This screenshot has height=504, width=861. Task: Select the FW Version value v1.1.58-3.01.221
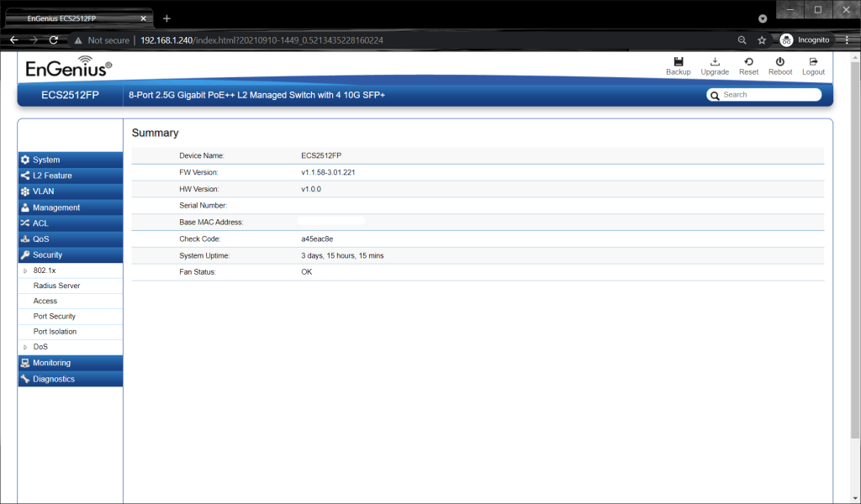point(328,172)
